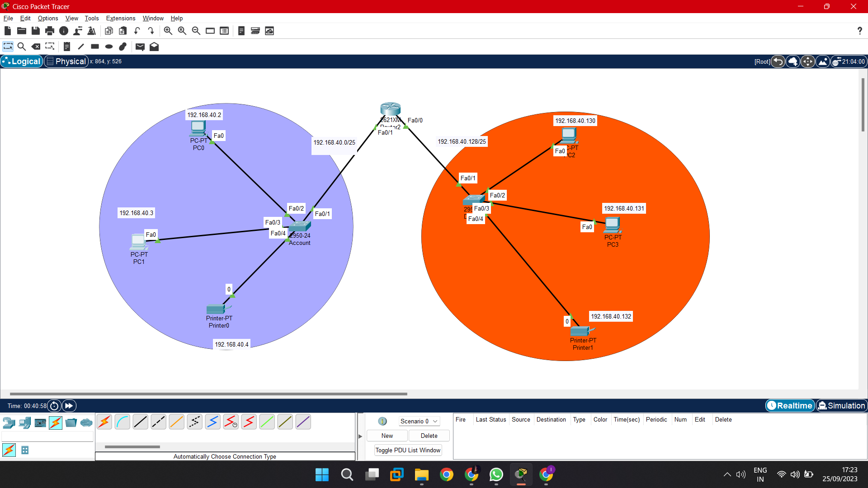This screenshot has height=488, width=868.
Task: Open the Extensions menu
Action: click(120, 18)
